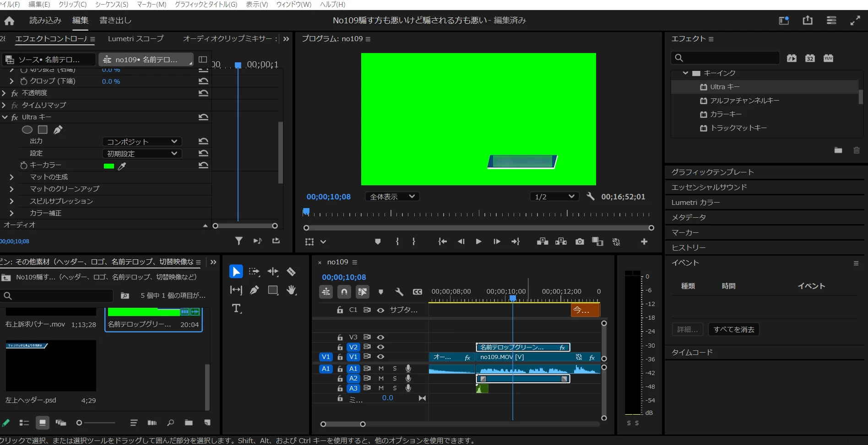
Task: Reset the キーカラー parameter
Action: [204, 165]
